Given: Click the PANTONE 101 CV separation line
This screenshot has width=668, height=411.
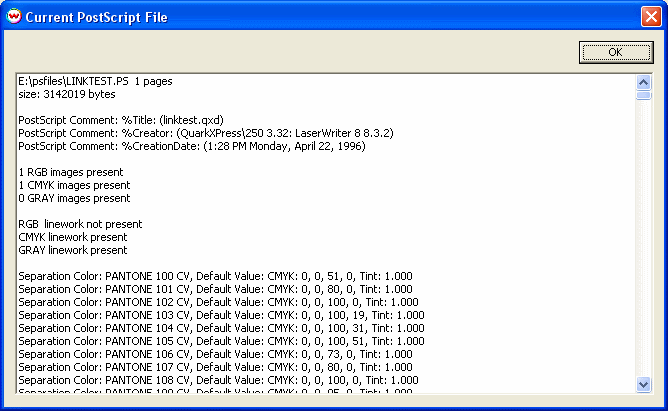Looking at the screenshot, I should (x=215, y=289).
